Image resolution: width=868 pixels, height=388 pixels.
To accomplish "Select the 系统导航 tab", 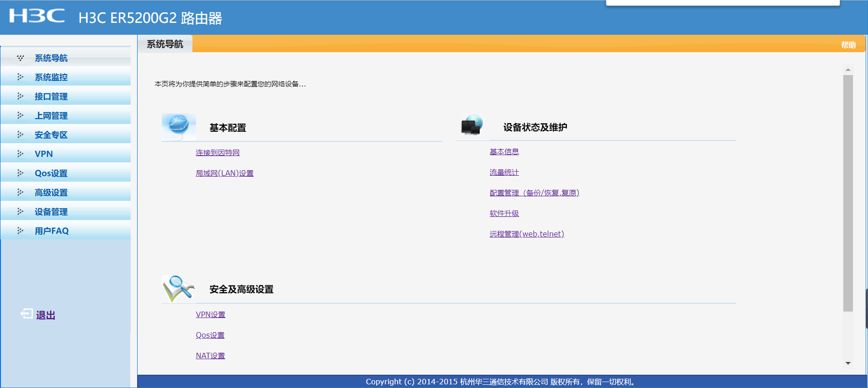I will (165, 44).
